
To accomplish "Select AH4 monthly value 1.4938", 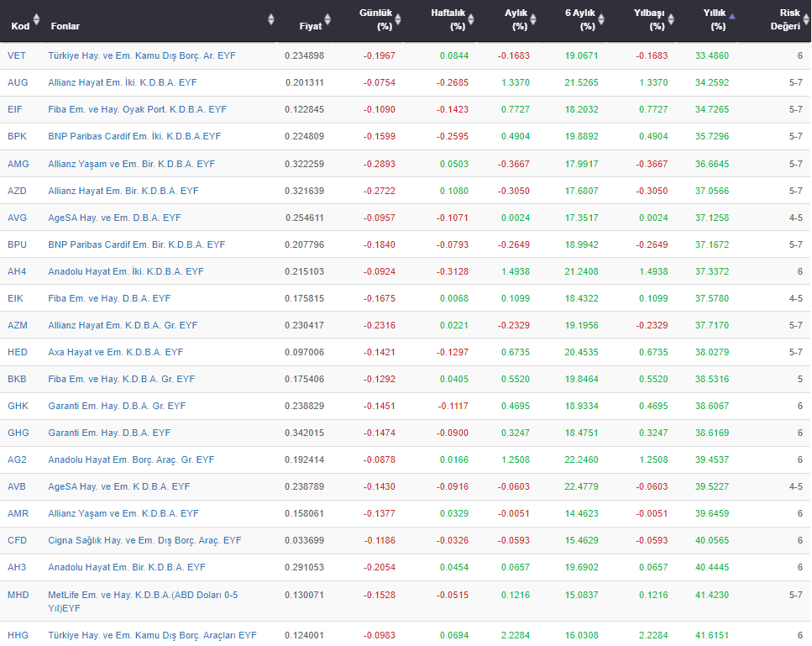I will tap(516, 271).
